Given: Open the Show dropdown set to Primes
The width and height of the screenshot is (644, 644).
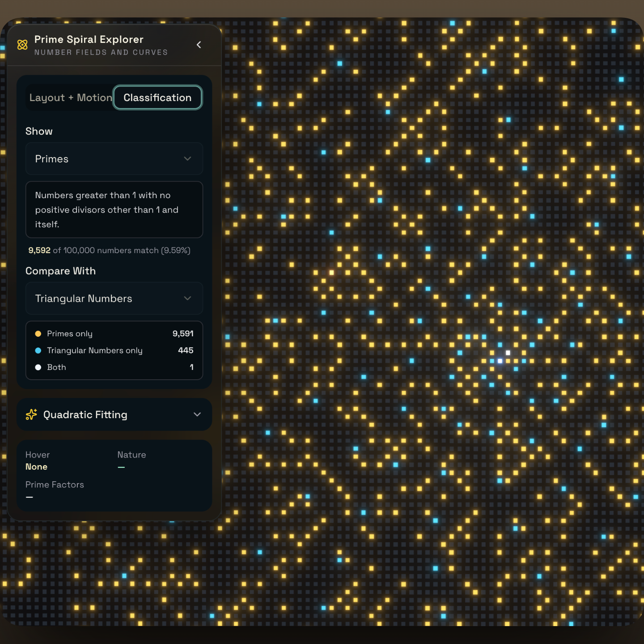Looking at the screenshot, I should tap(114, 159).
